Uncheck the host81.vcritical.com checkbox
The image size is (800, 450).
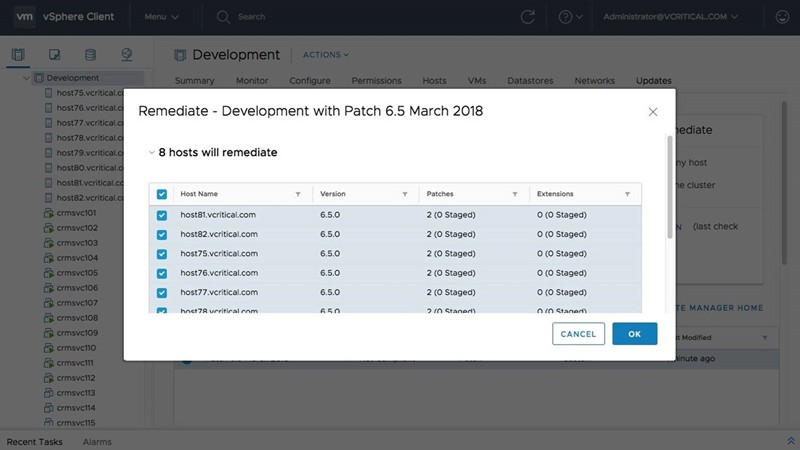tap(162, 215)
